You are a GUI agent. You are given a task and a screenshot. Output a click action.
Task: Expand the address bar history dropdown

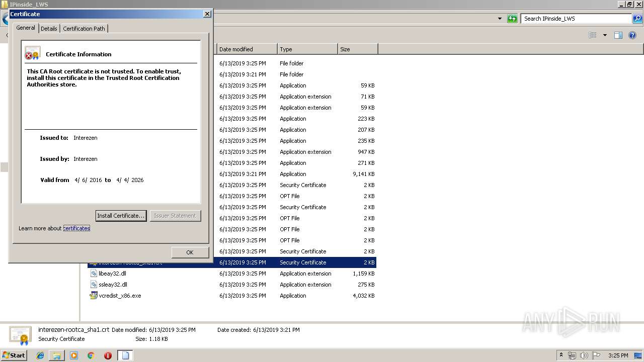(500, 19)
